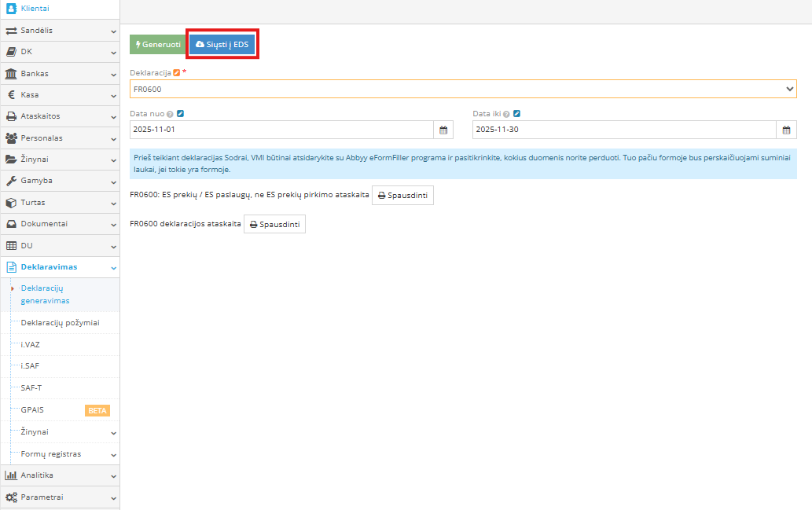Viewport: 812px width, 510px height.
Task: Expand the Sandėlis menu section
Action: [x=59, y=31]
